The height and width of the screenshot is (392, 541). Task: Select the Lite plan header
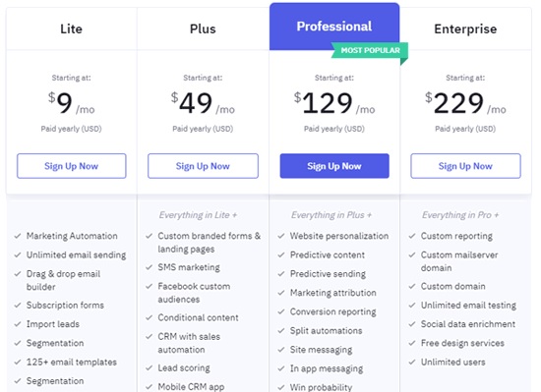[72, 28]
